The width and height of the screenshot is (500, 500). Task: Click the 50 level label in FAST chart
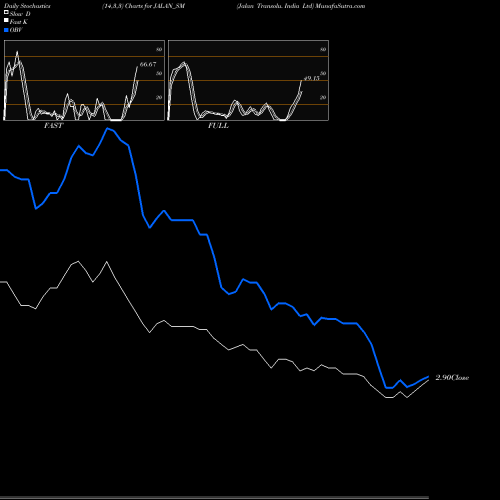point(159,73)
